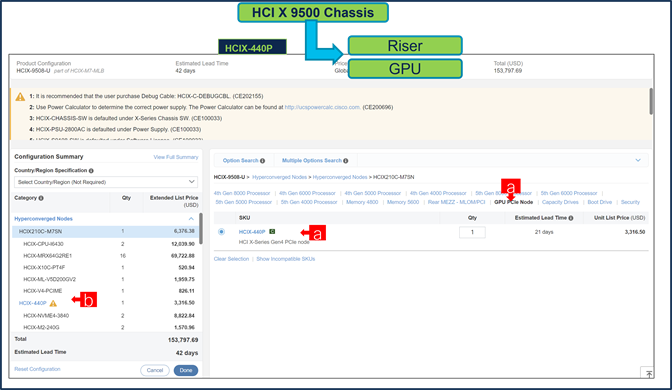The width and height of the screenshot is (672, 390).
Task: Open the Select Country/Region dropdown
Action: click(106, 182)
